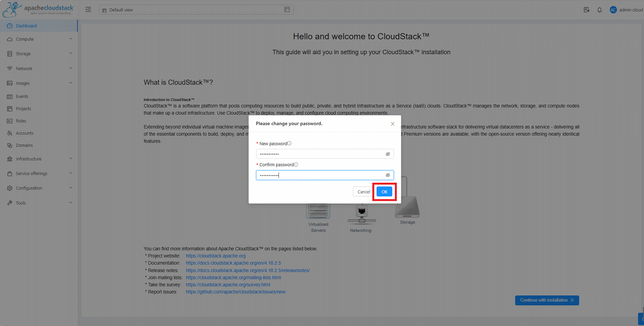Open the Events menu item
The image size is (644, 326).
pos(39,97)
